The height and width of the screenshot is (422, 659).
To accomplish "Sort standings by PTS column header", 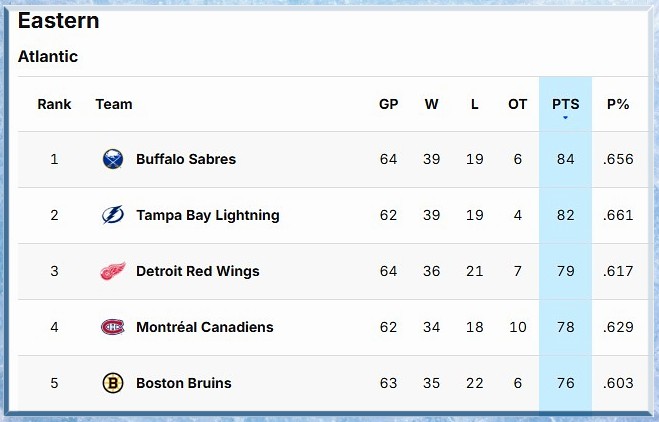I will click(565, 104).
